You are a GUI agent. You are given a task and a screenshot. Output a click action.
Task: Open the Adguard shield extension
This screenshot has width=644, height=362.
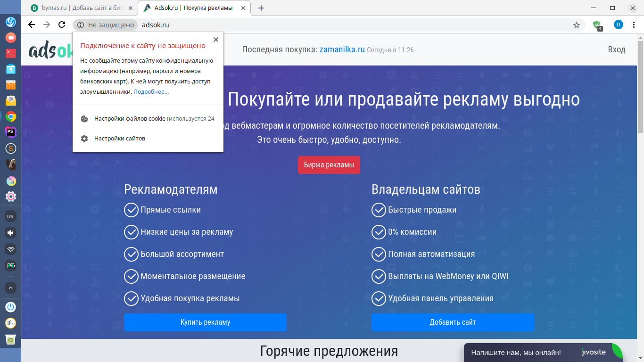click(x=597, y=25)
